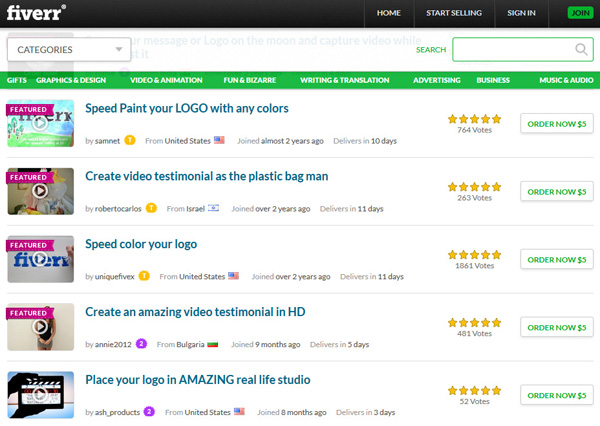
Task: Open START SELLING page
Action: click(x=454, y=13)
